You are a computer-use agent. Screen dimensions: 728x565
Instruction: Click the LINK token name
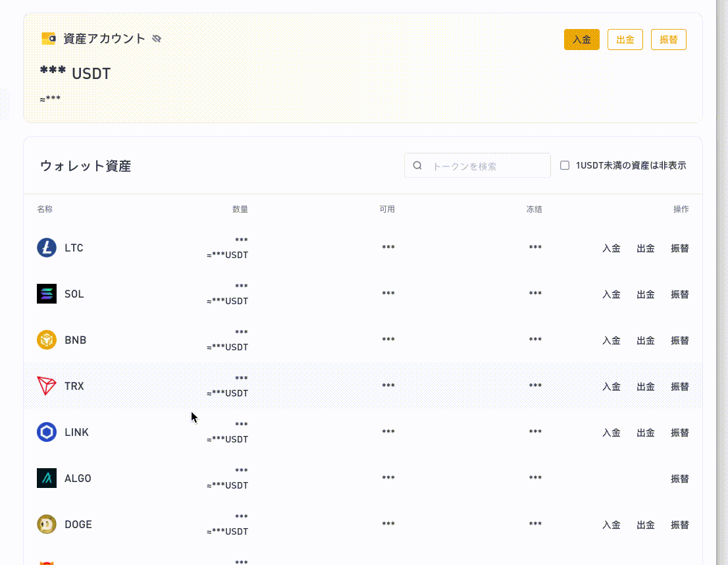click(x=76, y=431)
